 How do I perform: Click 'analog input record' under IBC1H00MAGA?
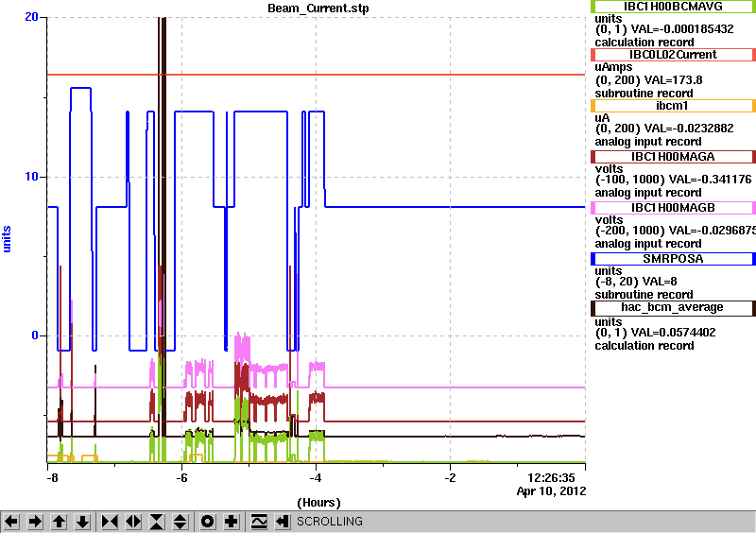tap(648, 193)
